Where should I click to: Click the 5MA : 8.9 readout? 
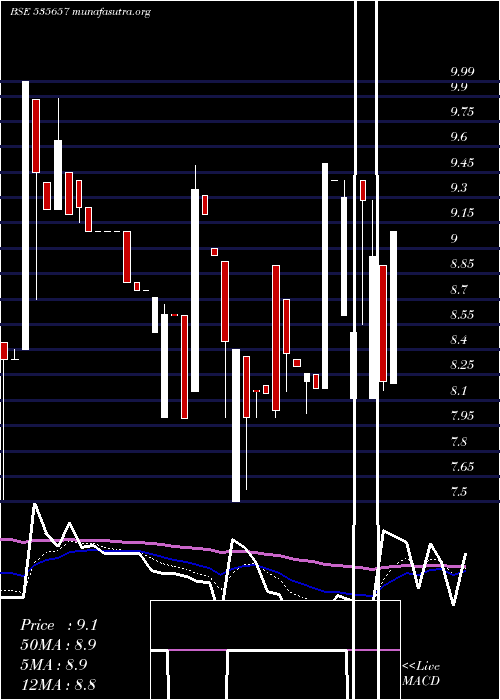56,665
